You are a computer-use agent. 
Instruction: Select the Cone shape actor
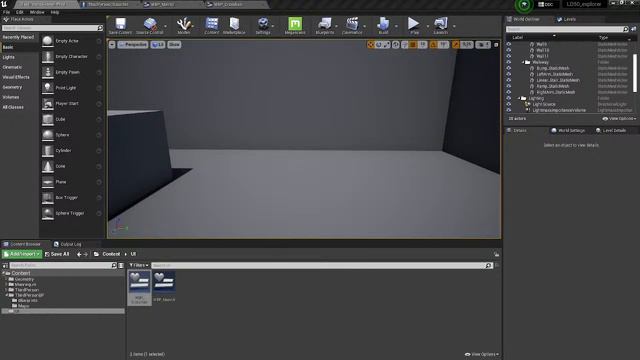72,166
